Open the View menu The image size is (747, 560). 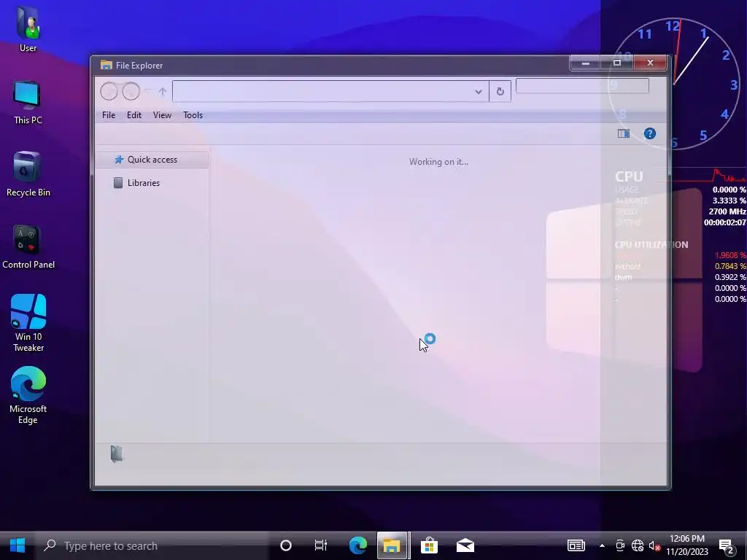162,115
